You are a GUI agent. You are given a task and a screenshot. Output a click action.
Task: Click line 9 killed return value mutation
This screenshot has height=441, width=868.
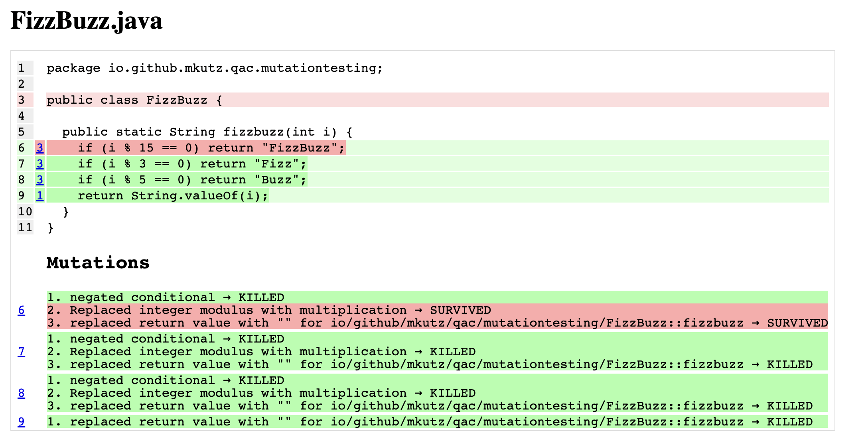click(430, 422)
